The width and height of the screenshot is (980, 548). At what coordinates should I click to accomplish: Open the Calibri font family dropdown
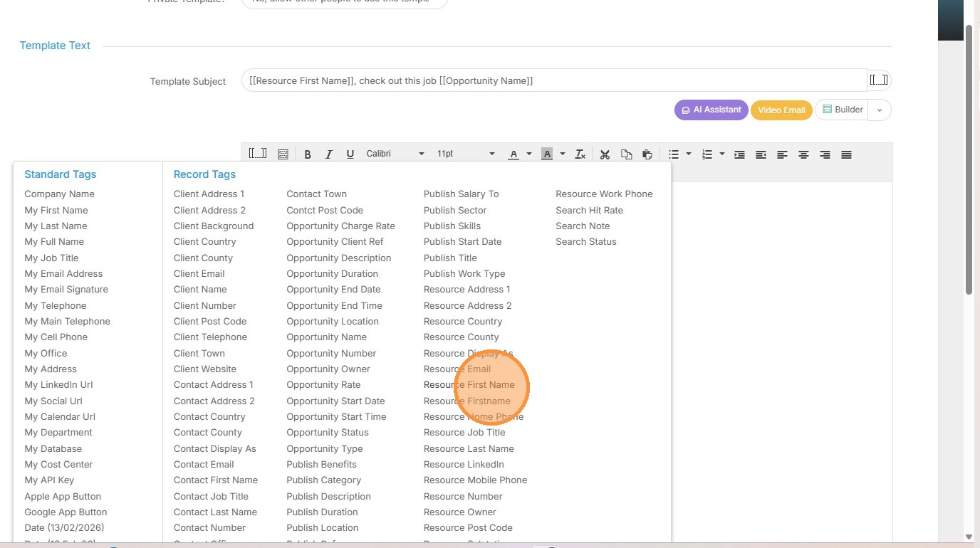(395, 154)
